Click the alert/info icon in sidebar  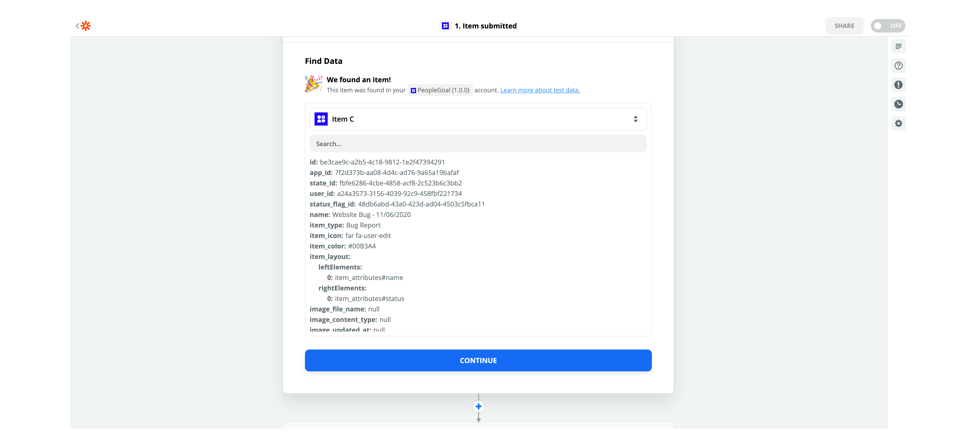899,84
